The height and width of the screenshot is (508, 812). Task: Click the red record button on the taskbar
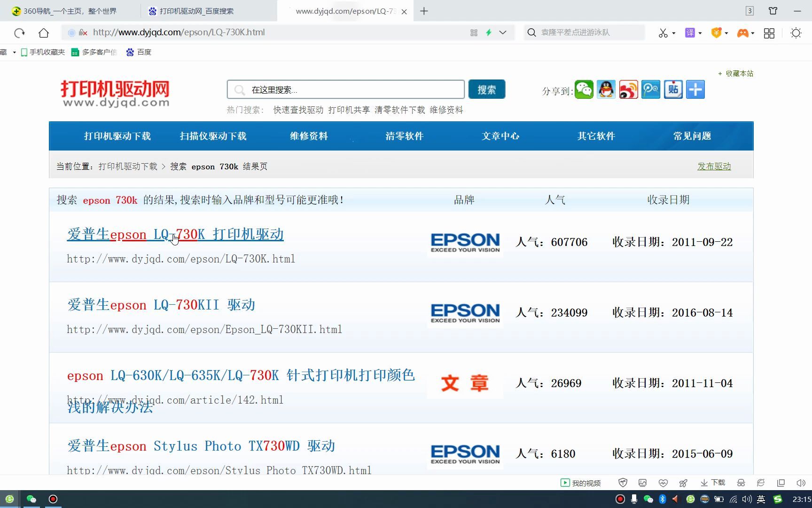(53, 499)
